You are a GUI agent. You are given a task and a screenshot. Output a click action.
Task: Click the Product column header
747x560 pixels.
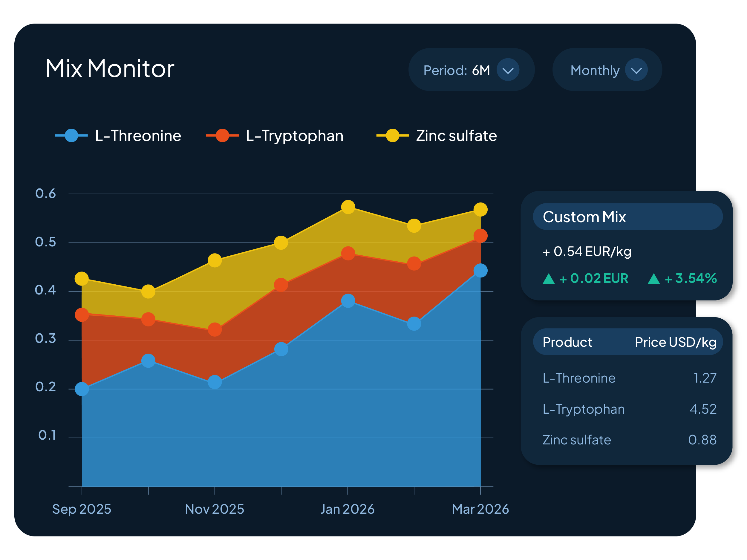[x=567, y=342]
